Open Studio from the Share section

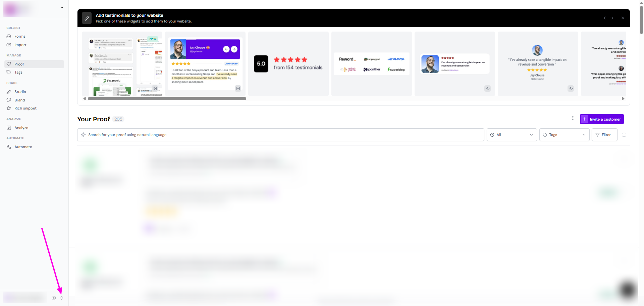20,92
